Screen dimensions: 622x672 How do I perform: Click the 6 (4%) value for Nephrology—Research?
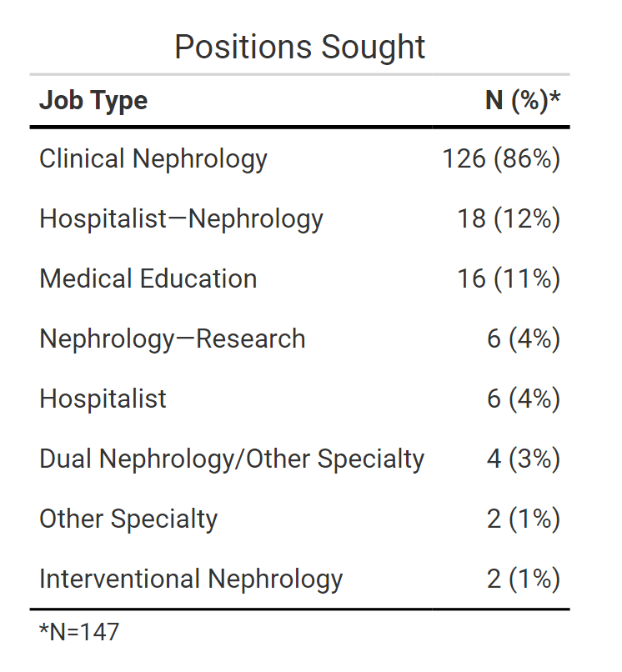(x=524, y=339)
